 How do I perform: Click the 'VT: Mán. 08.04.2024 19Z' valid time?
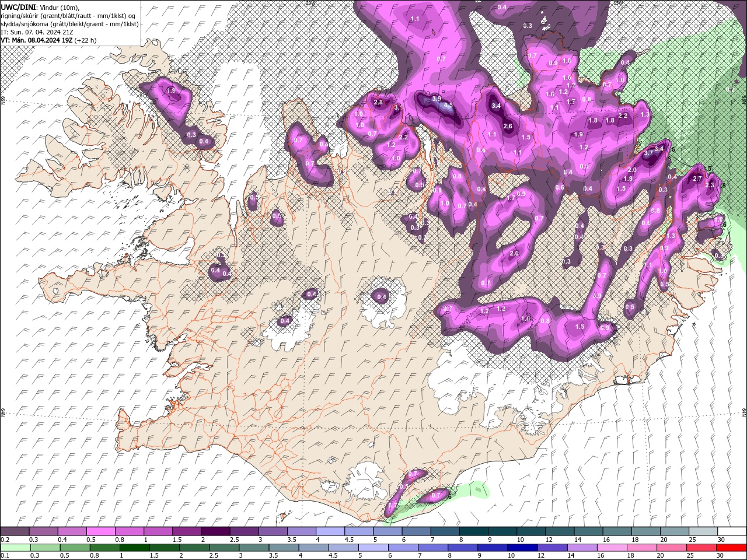(x=36, y=40)
